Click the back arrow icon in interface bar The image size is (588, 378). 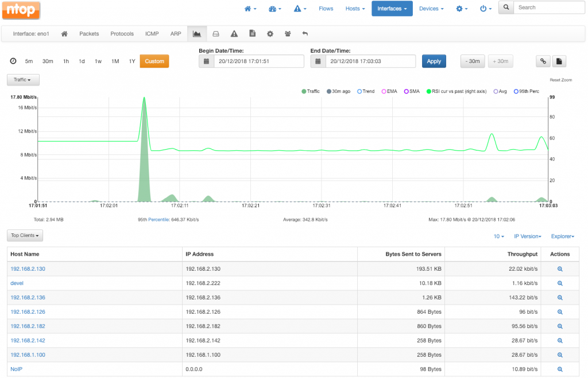click(x=305, y=34)
